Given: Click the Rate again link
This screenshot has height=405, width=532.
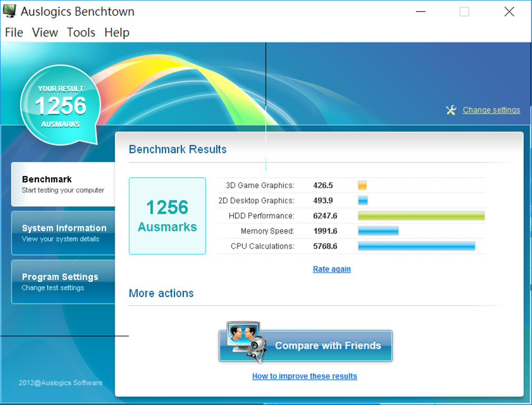Looking at the screenshot, I should point(331,269).
